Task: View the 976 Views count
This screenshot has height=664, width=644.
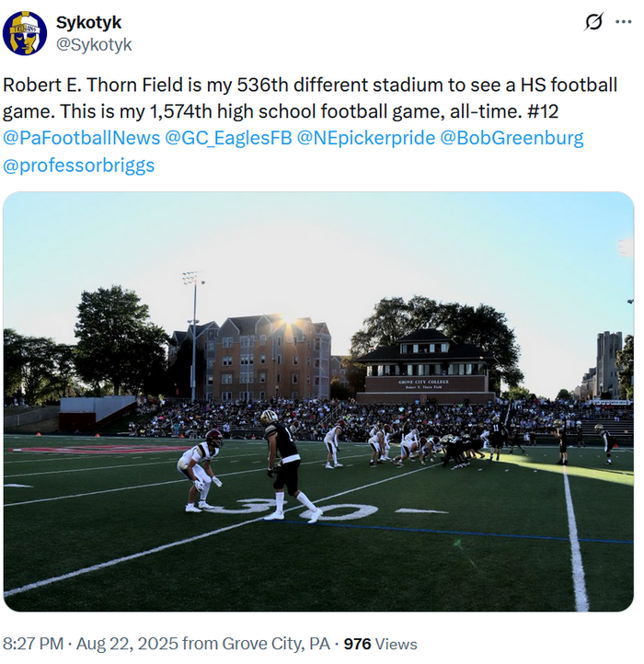Action: pos(381,644)
